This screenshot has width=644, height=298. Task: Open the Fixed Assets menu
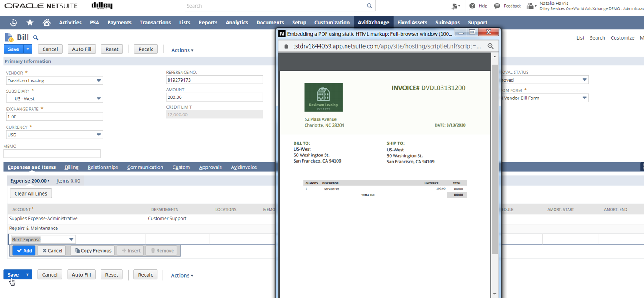412,22
